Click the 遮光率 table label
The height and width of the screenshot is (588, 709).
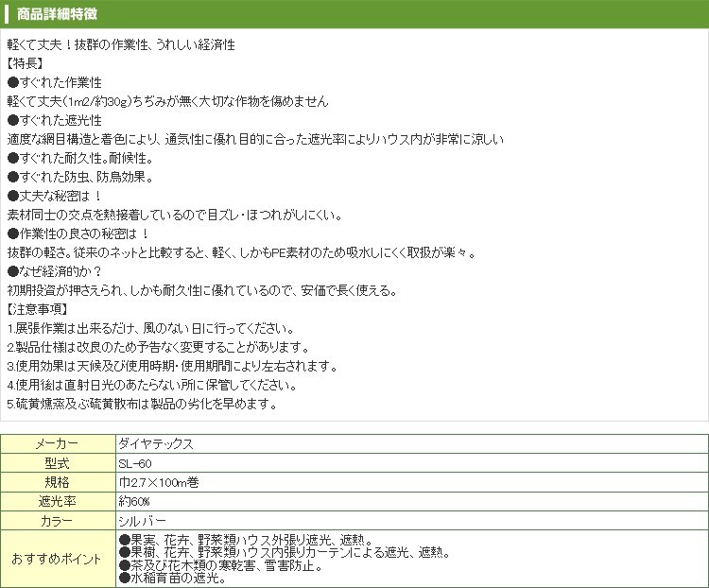click(x=58, y=502)
